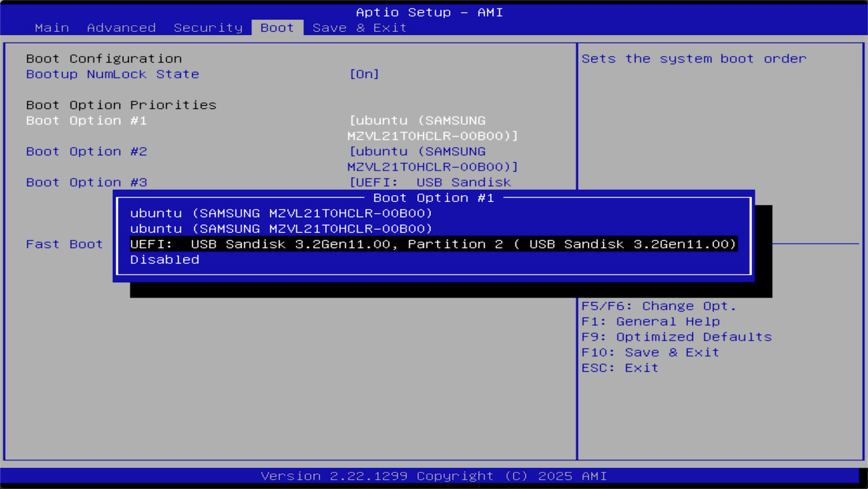This screenshot has width=868, height=489.
Task: Open the Fast Boot setting
Action: coord(64,244)
